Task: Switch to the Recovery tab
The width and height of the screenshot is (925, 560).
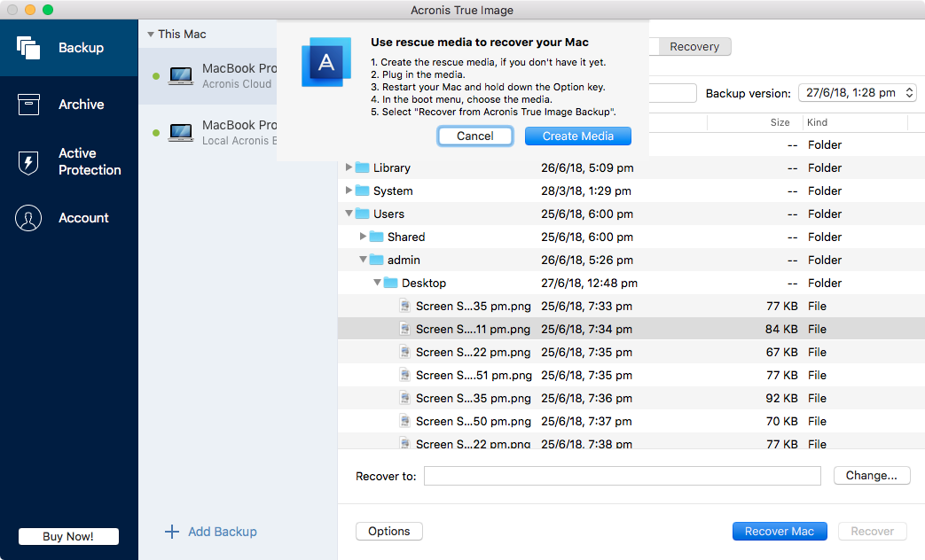Action: (694, 46)
